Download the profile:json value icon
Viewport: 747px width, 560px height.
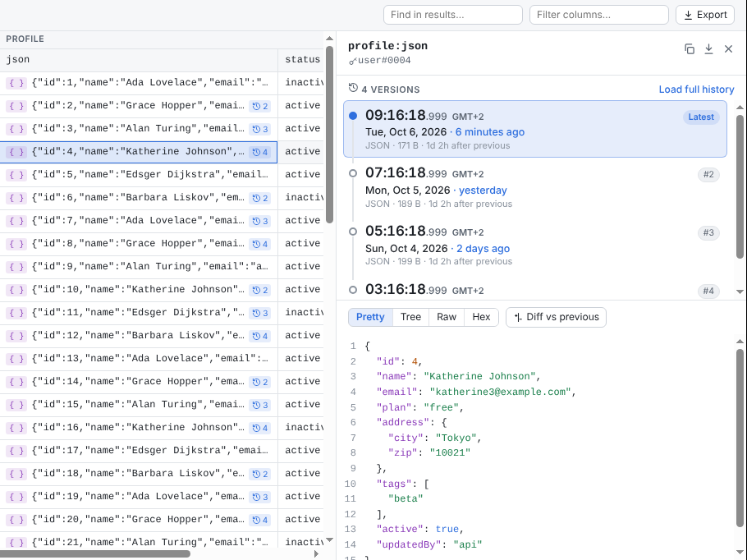click(x=708, y=48)
